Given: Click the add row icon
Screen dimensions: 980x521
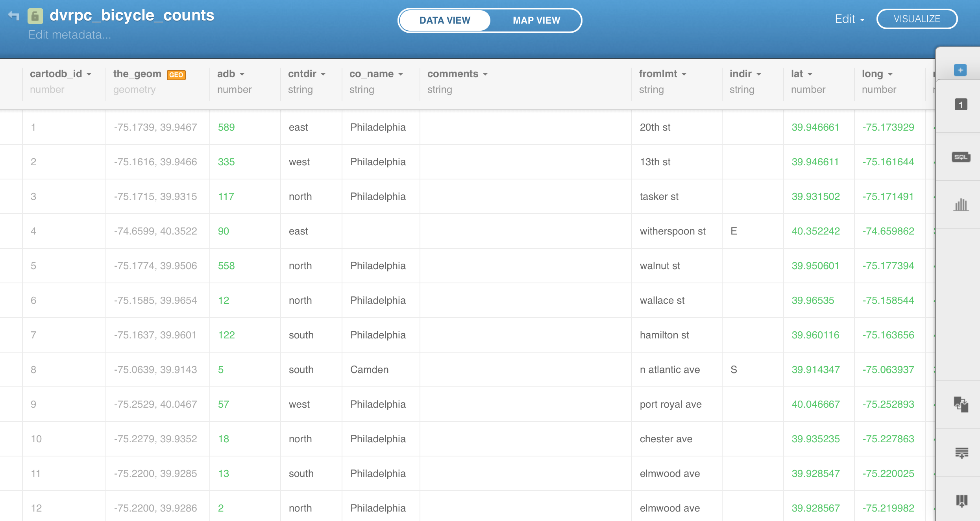Looking at the screenshot, I should (961, 453).
